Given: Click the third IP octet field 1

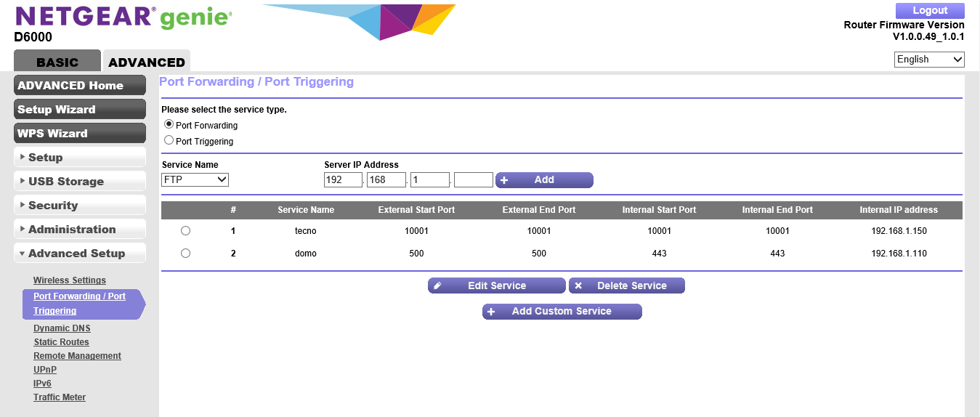Looking at the screenshot, I should click(x=430, y=179).
